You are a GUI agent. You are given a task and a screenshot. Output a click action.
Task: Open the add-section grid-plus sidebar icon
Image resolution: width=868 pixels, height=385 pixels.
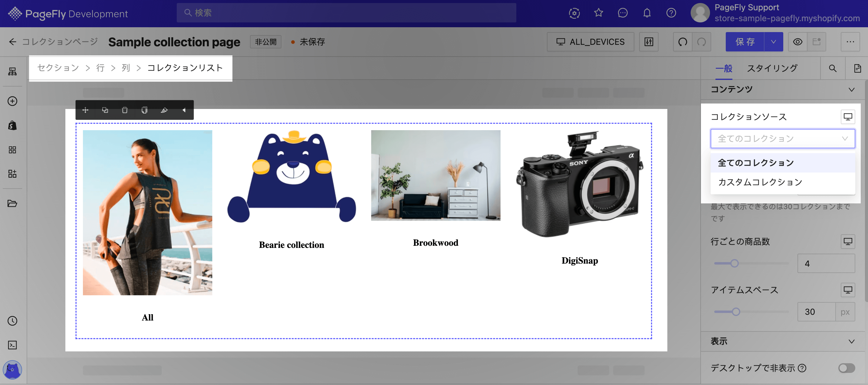coord(12,174)
